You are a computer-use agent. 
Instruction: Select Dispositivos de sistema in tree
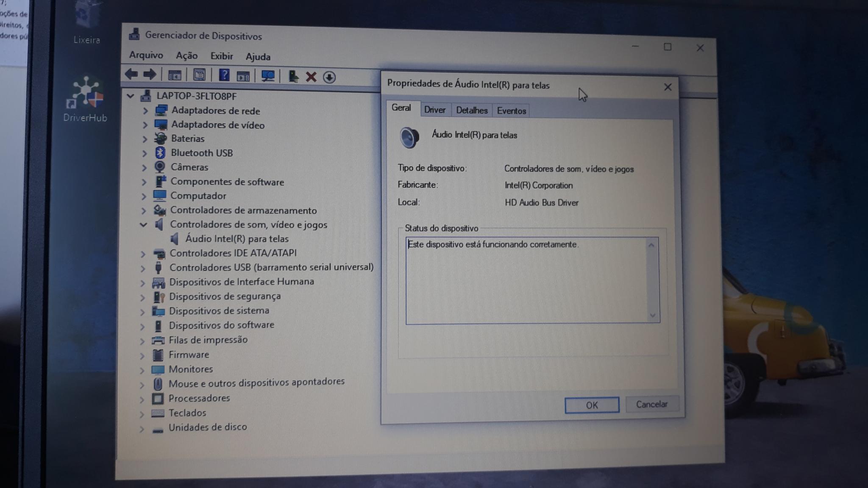click(x=219, y=311)
